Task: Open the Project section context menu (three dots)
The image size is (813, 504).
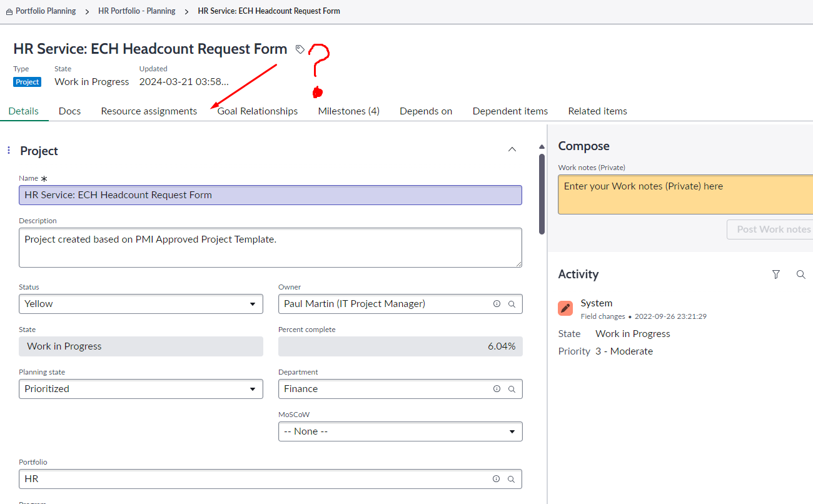Action: click(x=9, y=150)
